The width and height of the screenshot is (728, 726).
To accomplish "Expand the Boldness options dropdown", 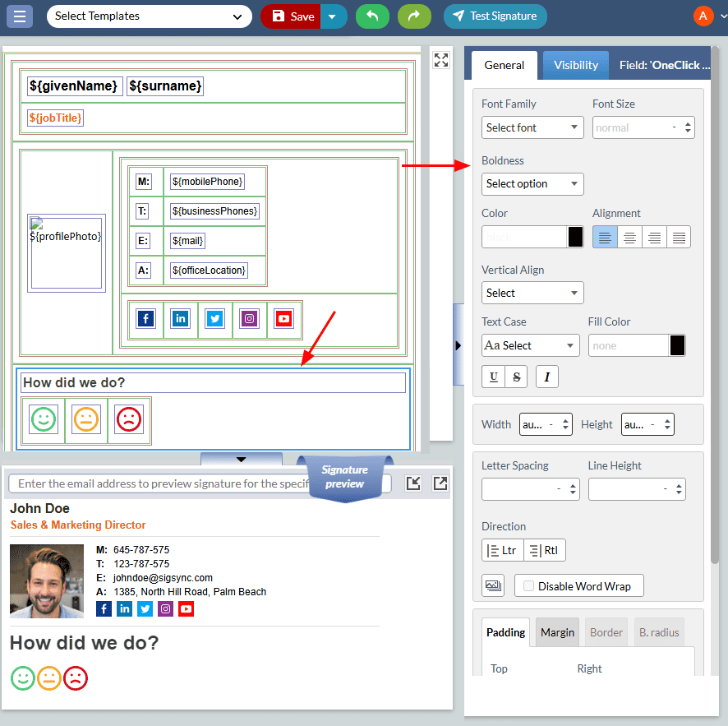I will tap(532, 183).
